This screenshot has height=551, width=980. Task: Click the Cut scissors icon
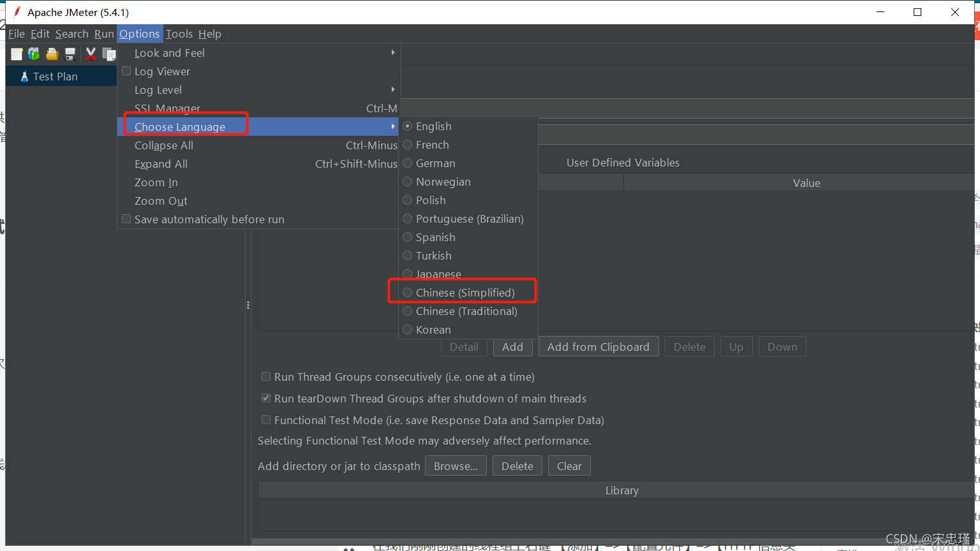pyautogui.click(x=91, y=54)
